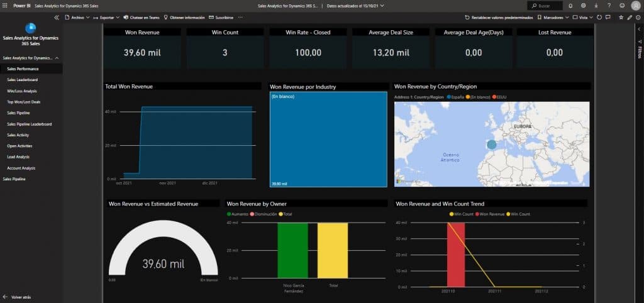This screenshot has width=644, height=303.
Task: Click the green Nico García Fernández bar
Action: click(x=292, y=250)
